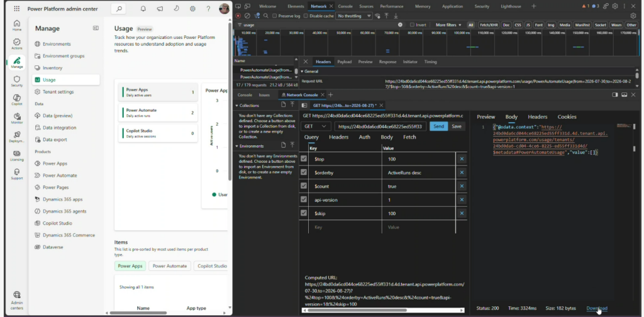644x317 pixels.
Task: Open Security in the left rail
Action: point(17,81)
